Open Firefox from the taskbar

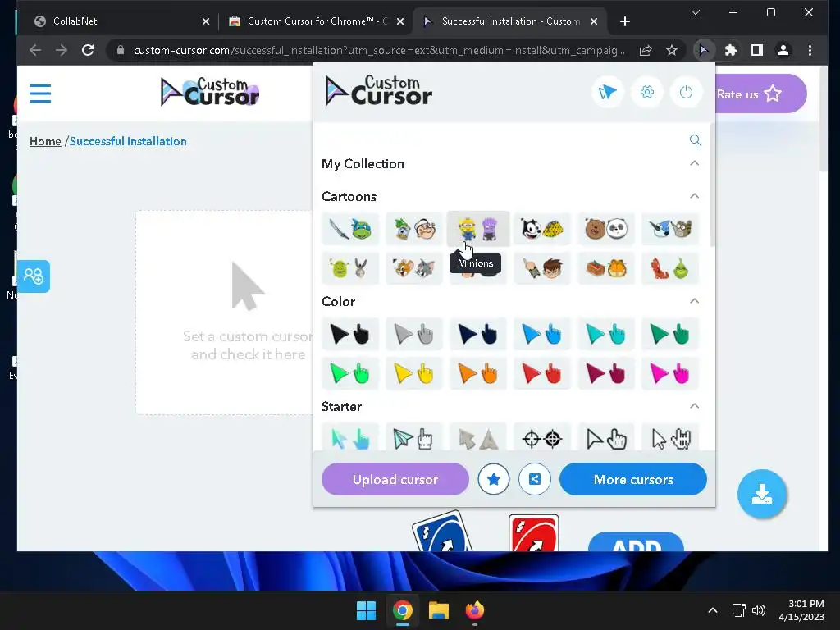click(475, 610)
